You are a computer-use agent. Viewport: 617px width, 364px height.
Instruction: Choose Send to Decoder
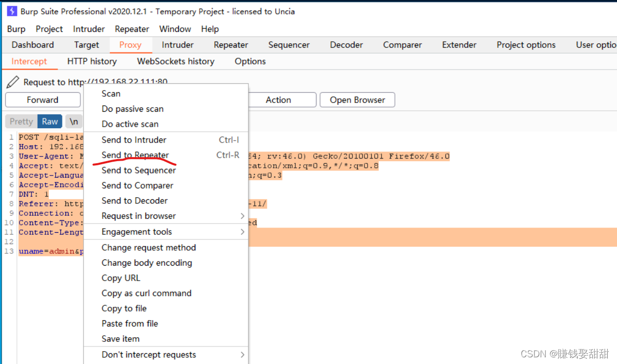(165, 201)
